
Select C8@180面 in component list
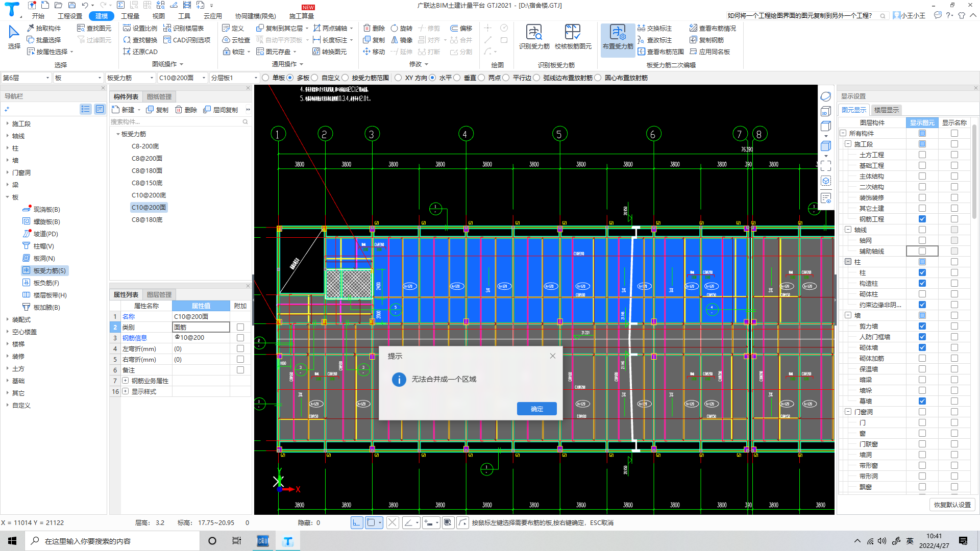click(x=147, y=170)
